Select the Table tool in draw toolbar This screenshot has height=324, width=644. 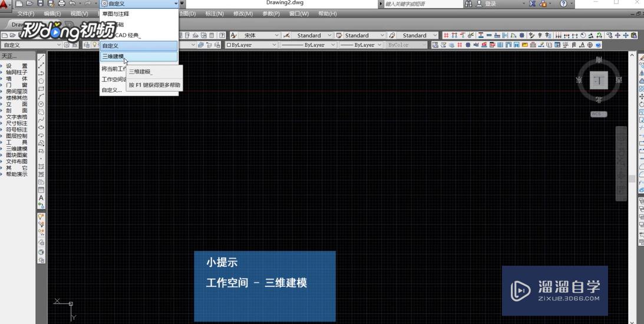41,190
